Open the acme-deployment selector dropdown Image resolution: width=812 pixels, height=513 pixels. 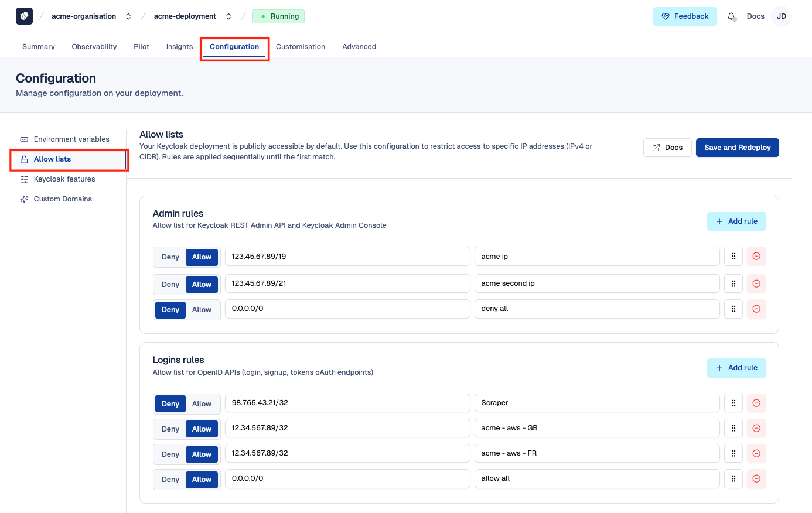pyautogui.click(x=228, y=16)
